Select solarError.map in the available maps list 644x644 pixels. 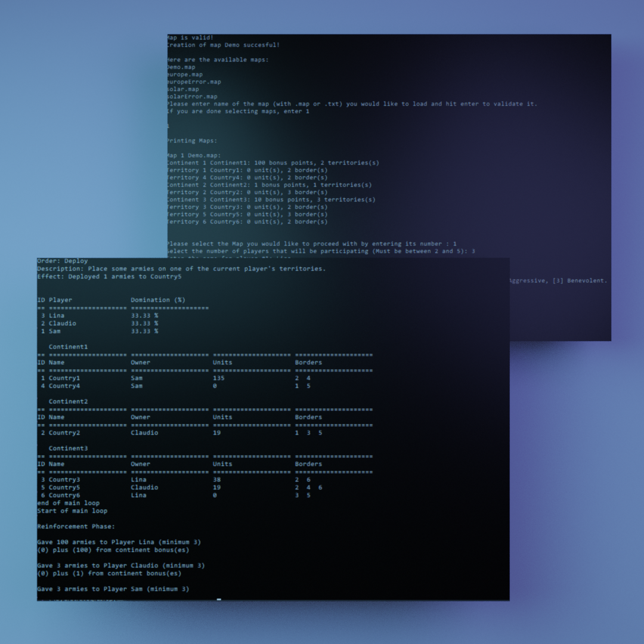coord(192,97)
